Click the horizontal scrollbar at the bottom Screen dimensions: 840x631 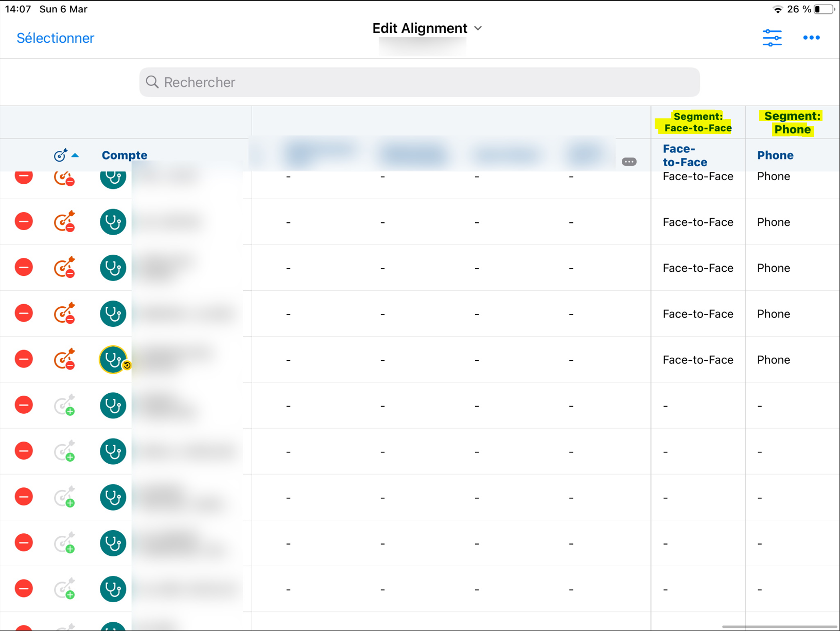779,626
